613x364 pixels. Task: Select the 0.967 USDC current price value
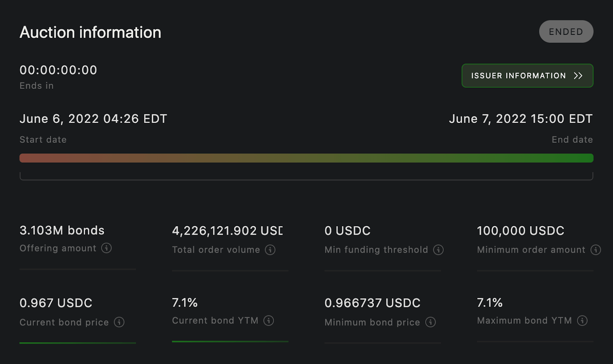point(56,303)
